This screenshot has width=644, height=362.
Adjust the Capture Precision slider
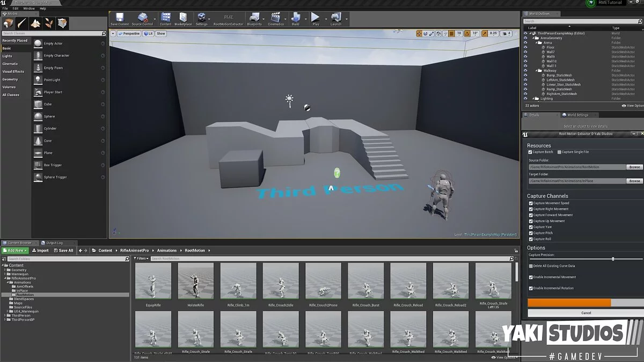coord(613,259)
